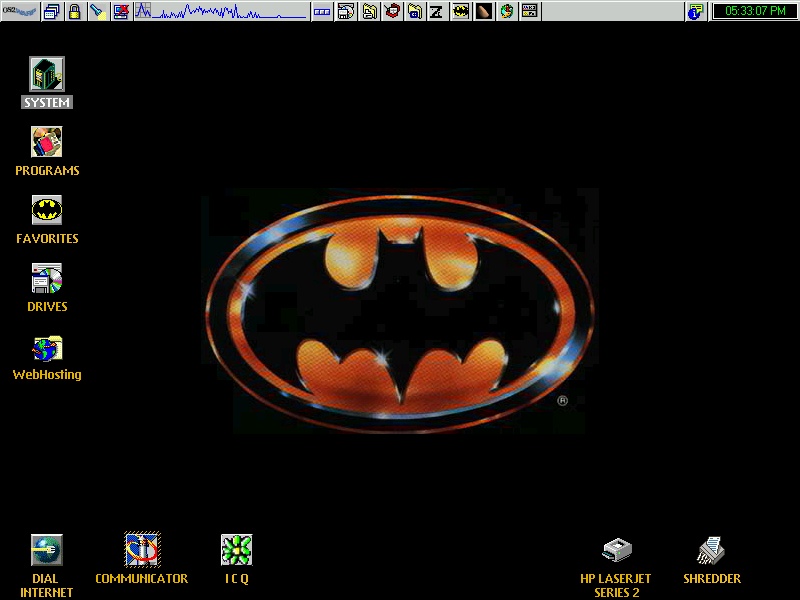The image size is (800, 600).
Task: Open the OS/2 Warp menu button
Action: coord(20,11)
